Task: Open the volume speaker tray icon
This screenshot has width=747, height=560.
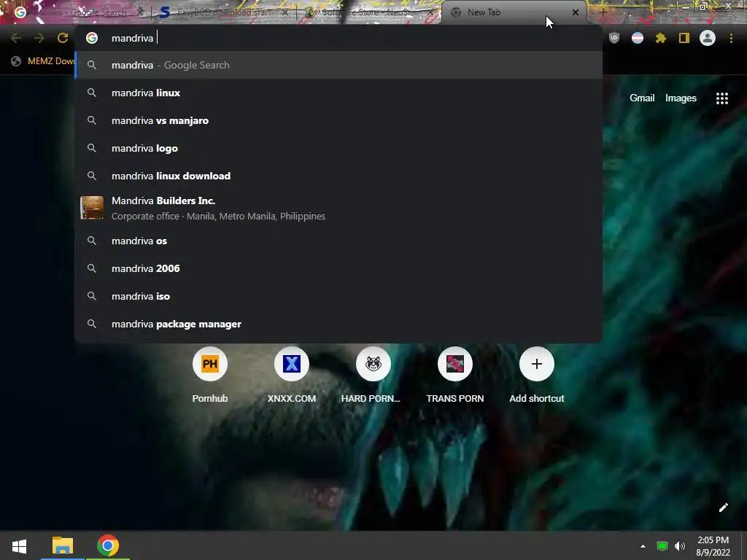Action: [x=680, y=546]
